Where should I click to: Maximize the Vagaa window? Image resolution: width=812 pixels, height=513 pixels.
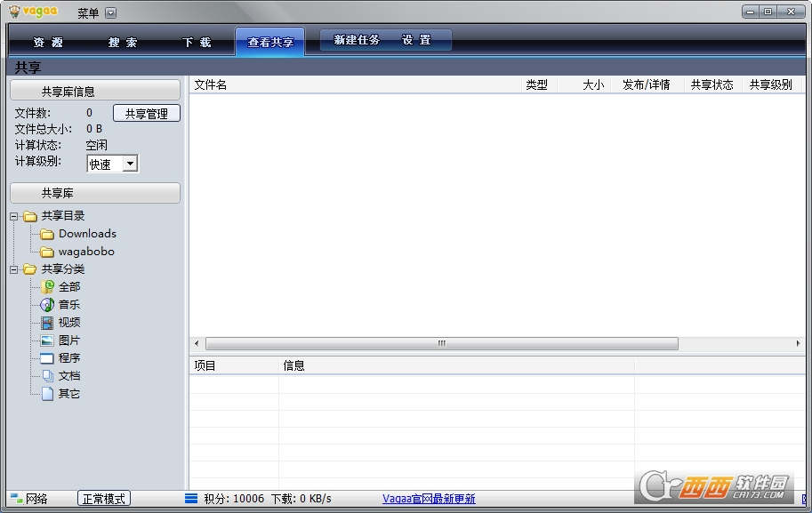pyautogui.click(x=768, y=12)
